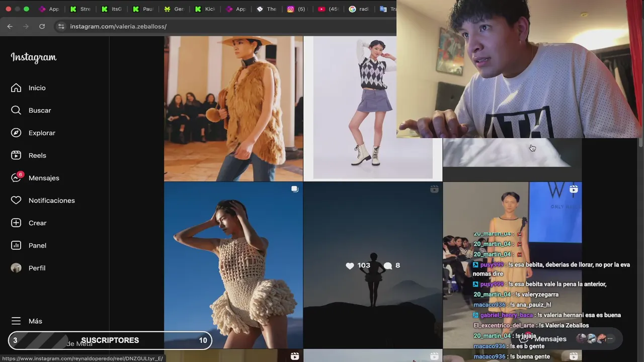Switch to the 'ItsG' Kick tab
Viewport: 644px width, 362px height.
(112, 9)
